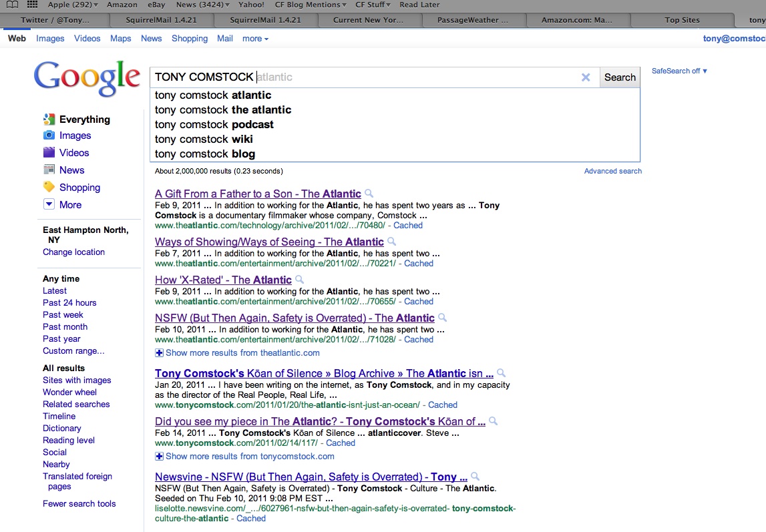
Task: Expand more results from tonycomstock.com plus icon
Action: (159, 457)
